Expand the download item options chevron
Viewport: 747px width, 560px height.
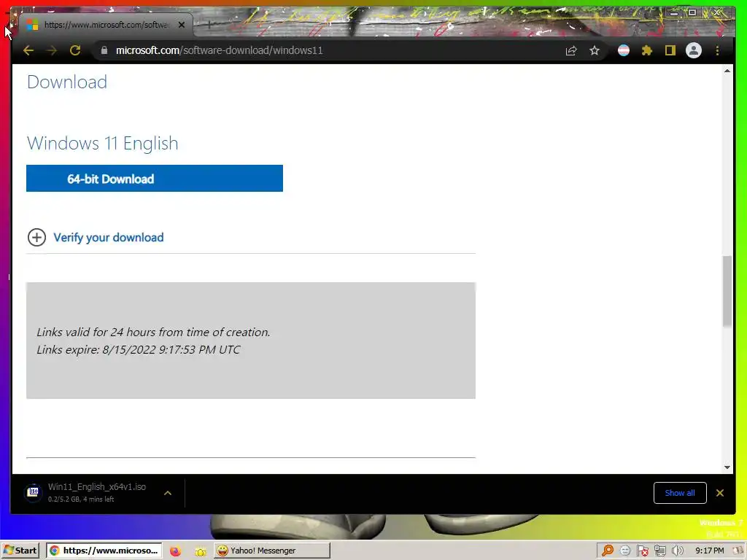coord(168,493)
